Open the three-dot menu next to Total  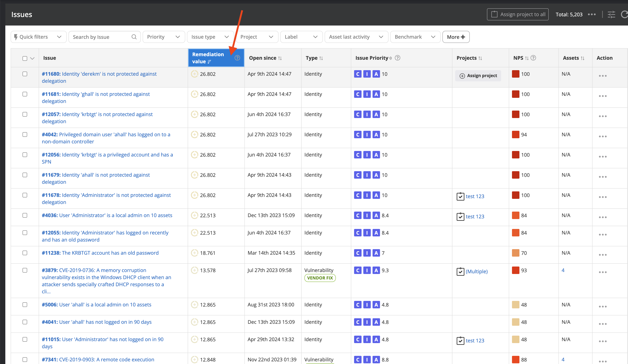tap(592, 14)
